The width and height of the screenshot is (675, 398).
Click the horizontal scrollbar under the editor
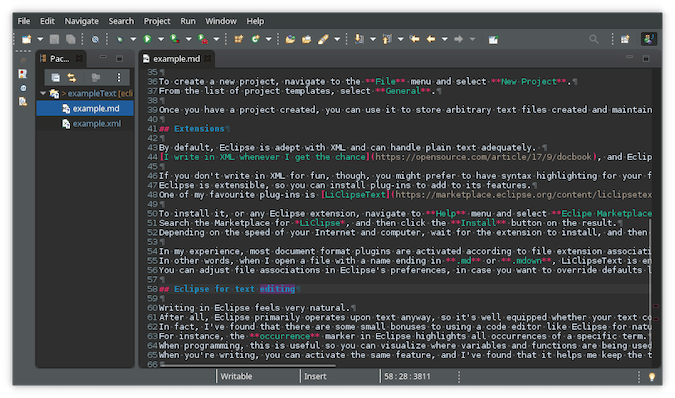[x=248, y=366]
